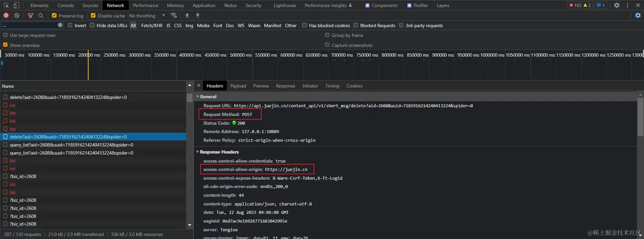Check the Invert filter option
This screenshot has height=239, width=644.
coord(70,25)
